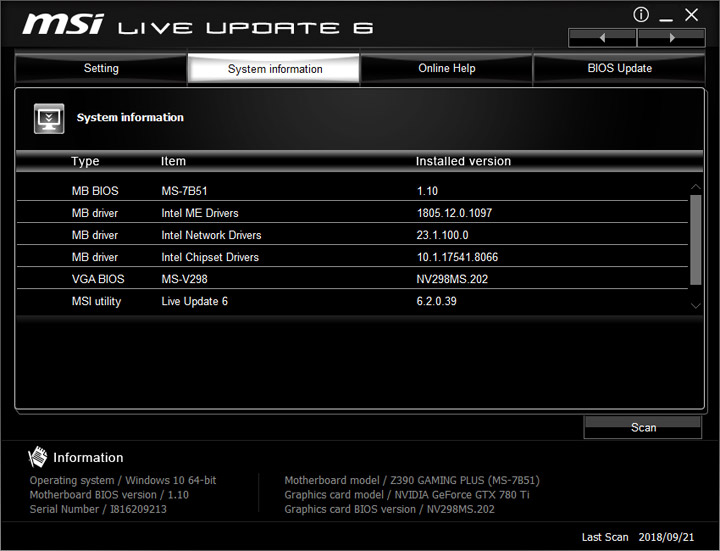Select the Intel ME Drivers entry

tap(200, 213)
